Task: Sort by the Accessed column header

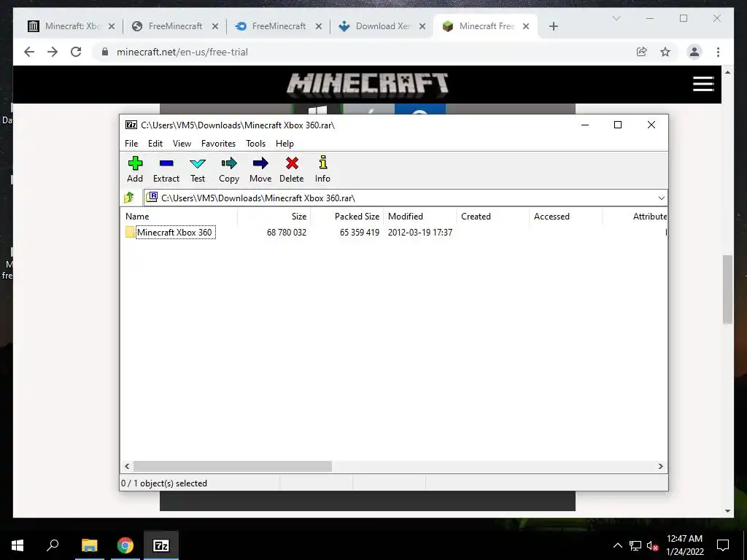Action: coord(565,216)
